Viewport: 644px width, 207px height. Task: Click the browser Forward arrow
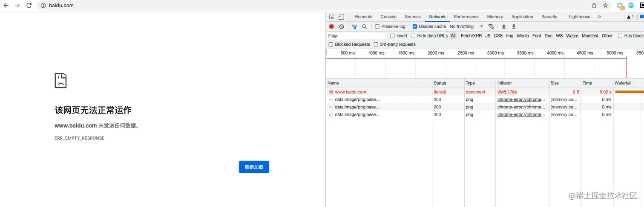(x=17, y=6)
